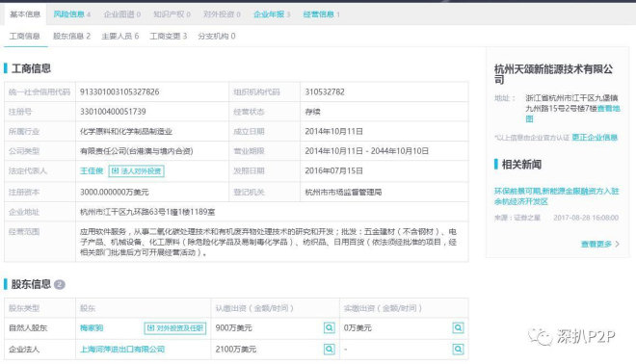Click magnifier icon beside 0万美元 paid-in capital
The height and width of the screenshot is (364, 636).
click(x=458, y=327)
